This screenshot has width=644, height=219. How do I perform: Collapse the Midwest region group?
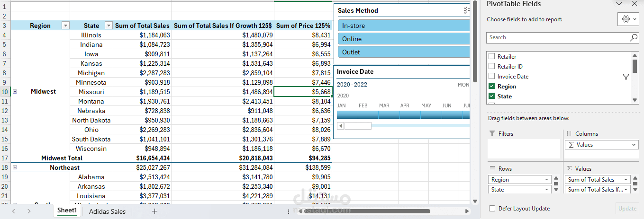[15, 92]
